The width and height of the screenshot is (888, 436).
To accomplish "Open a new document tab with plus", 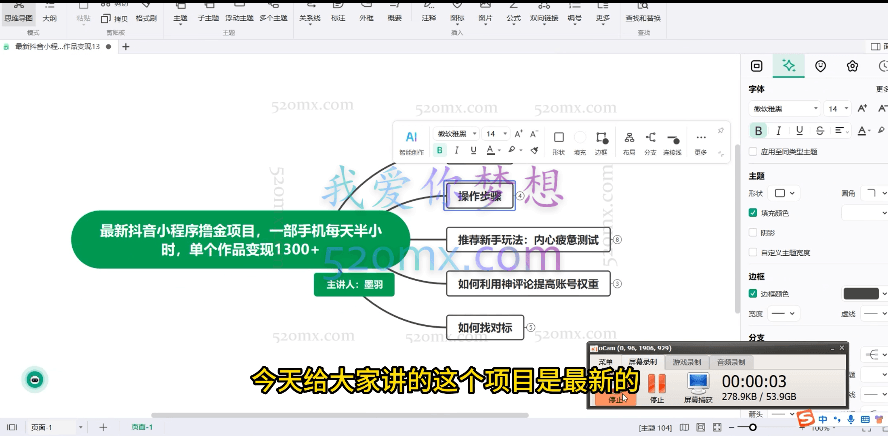I will click(126, 46).
